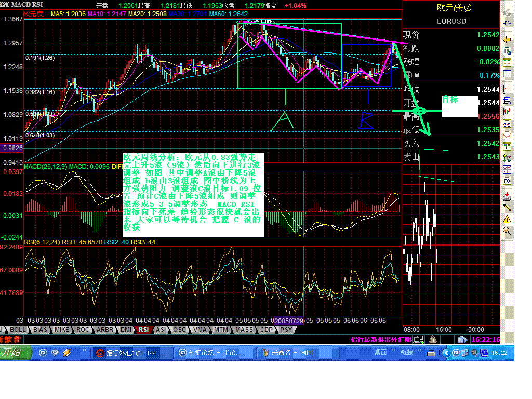Click the grayed link icon atop right toolbar
The height and width of the screenshot is (399, 532).
click(507, 13)
